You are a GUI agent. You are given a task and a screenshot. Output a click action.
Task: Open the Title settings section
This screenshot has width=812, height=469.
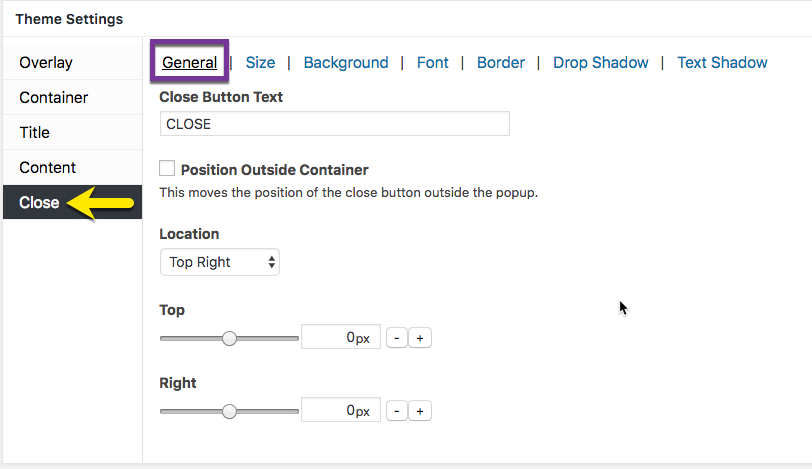(35, 133)
